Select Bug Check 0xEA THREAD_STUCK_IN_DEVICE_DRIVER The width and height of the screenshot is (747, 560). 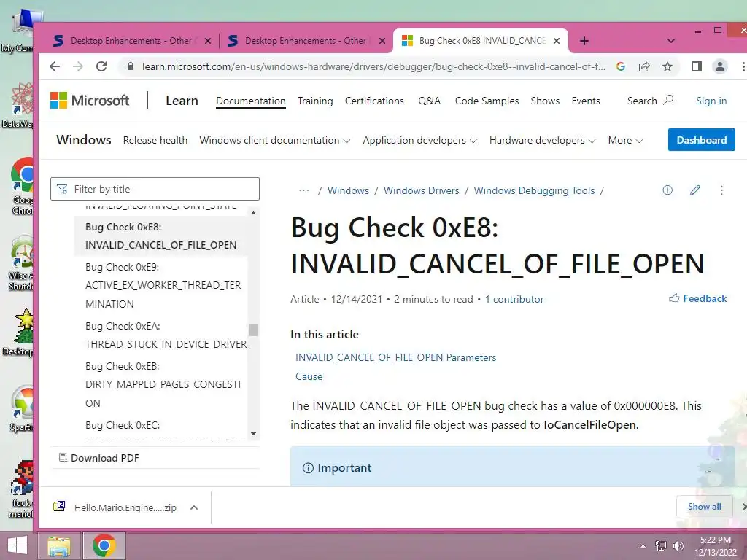tap(166, 335)
